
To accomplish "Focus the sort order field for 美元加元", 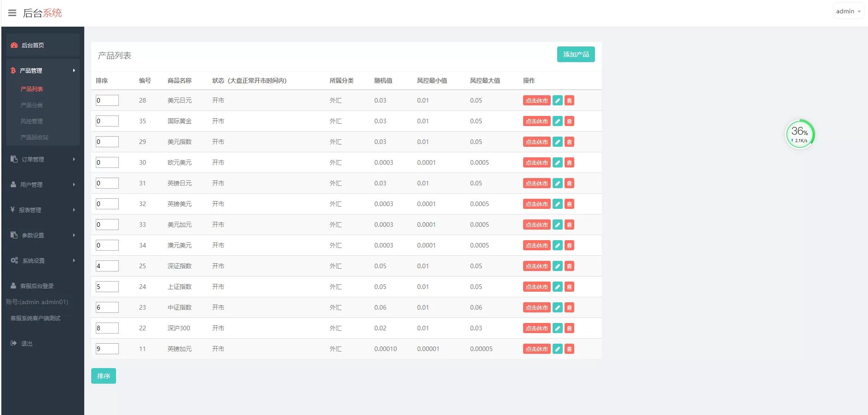I will coord(107,225).
